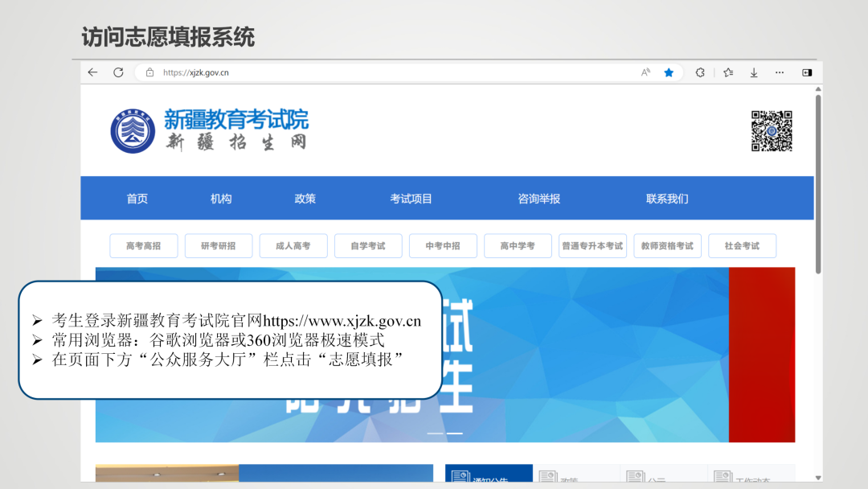Click the scrollbar up arrow
Screen dimensions: 868x489
click(818, 89)
